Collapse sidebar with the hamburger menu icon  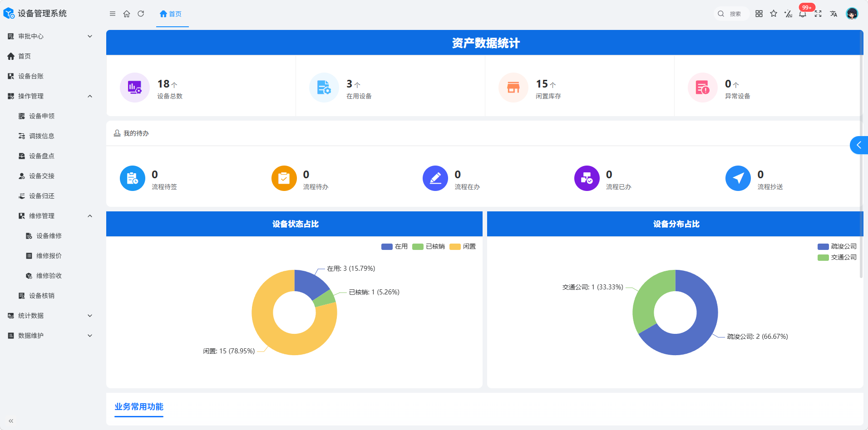click(x=113, y=14)
